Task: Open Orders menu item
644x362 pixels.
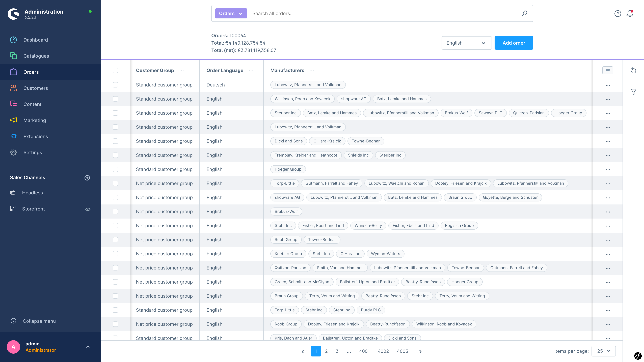Action: (50, 72)
